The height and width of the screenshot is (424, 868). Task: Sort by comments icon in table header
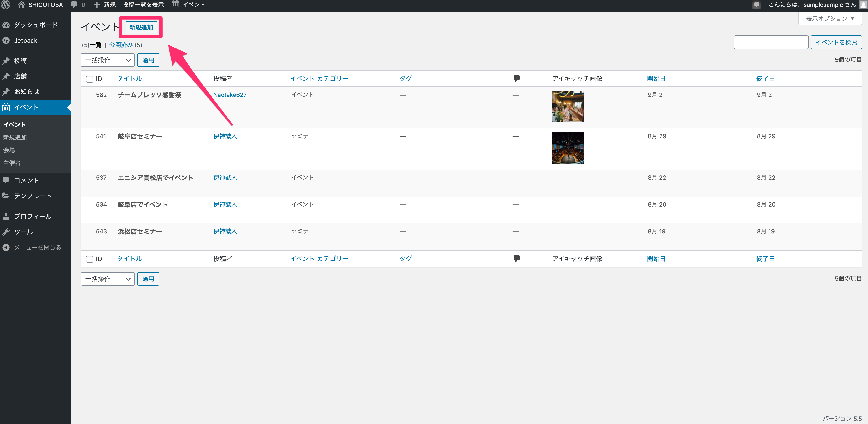(x=516, y=78)
